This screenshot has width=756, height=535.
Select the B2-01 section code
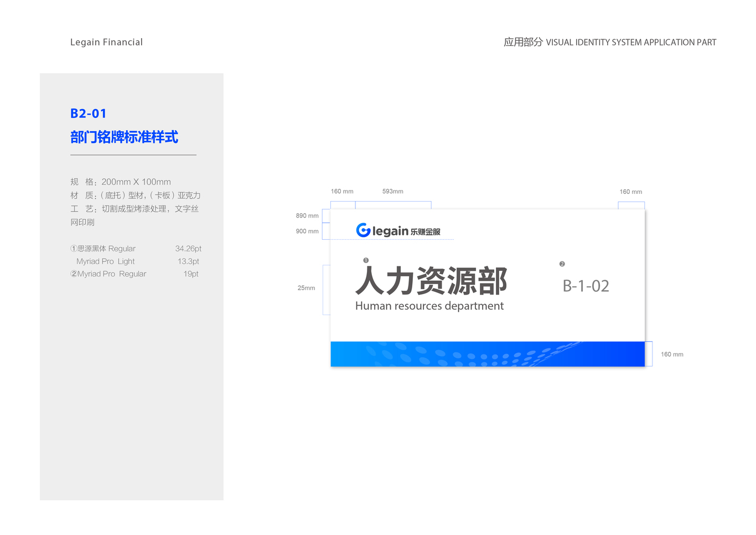click(89, 114)
